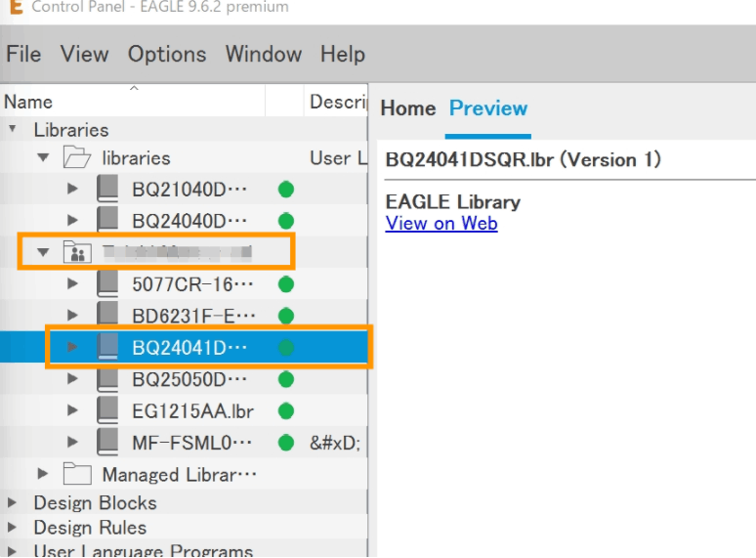The image size is (756, 558).
Task: Click the &#xD; description cell
Action: click(335, 443)
